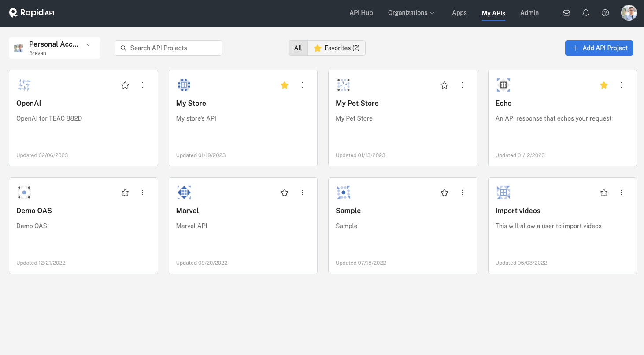Click the Add API Project button
The image size is (644, 355).
[599, 48]
